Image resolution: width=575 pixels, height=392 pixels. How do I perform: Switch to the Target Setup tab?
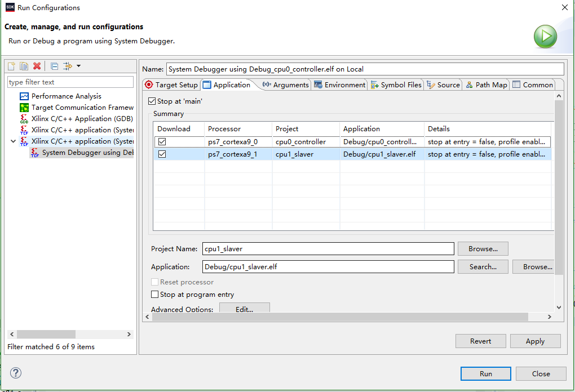coord(171,84)
